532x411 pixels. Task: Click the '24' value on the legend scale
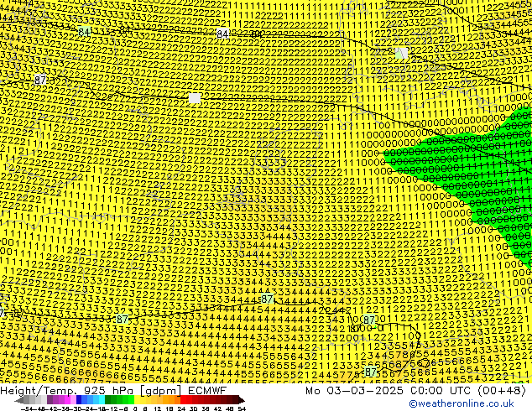(x=181, y=409)
